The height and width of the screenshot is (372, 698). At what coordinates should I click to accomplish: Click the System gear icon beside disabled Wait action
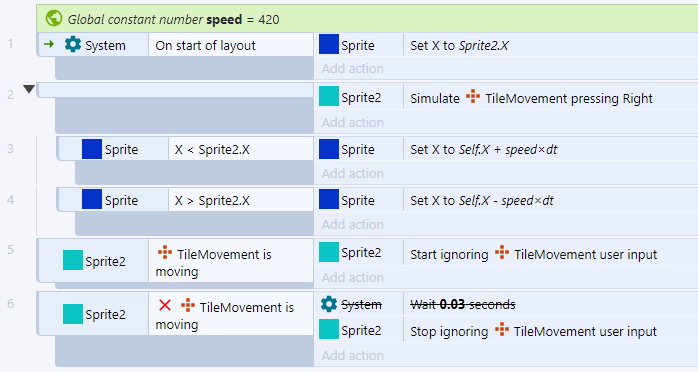329,304
